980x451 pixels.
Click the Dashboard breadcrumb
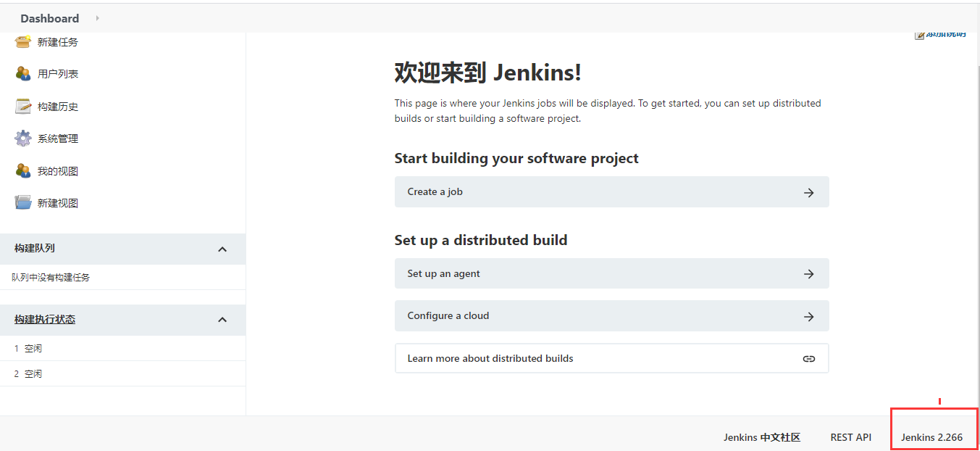50,18
